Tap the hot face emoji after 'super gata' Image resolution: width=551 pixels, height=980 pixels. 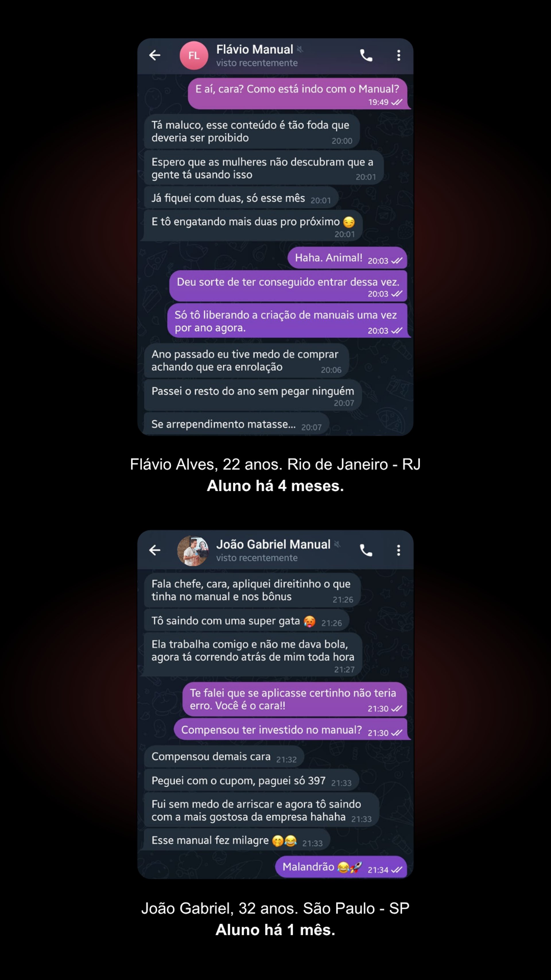[x=309, y=621]
